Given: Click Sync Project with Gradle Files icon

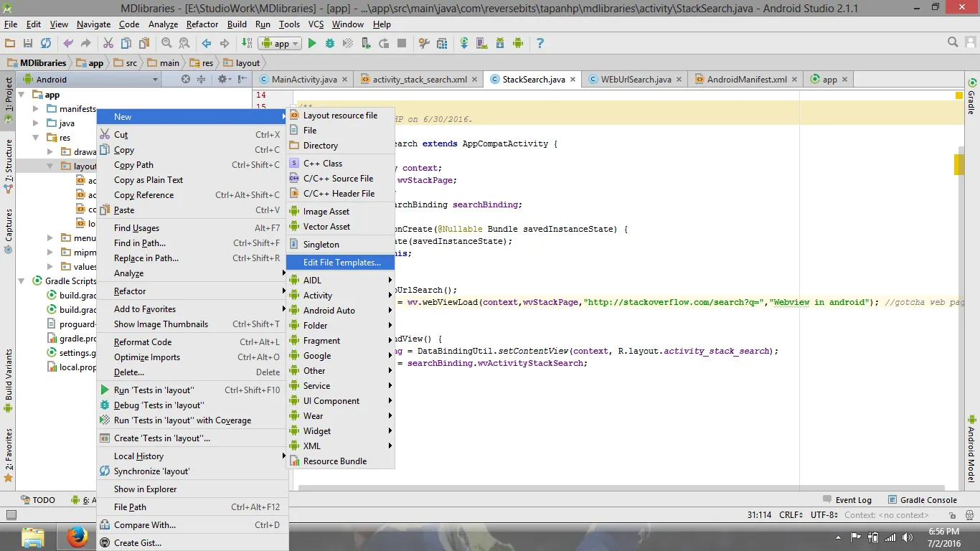Looking at the screenshot, I should [464, 44].
